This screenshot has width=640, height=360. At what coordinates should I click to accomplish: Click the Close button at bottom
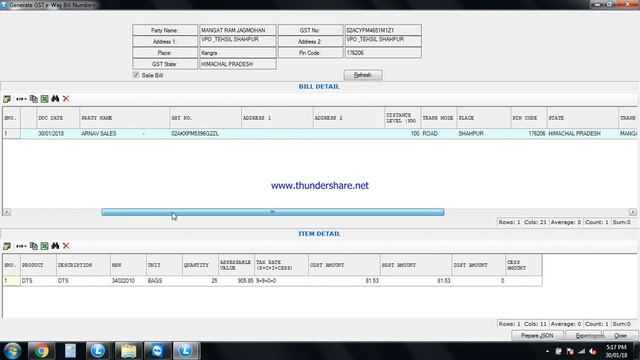(x=620, y=336)
